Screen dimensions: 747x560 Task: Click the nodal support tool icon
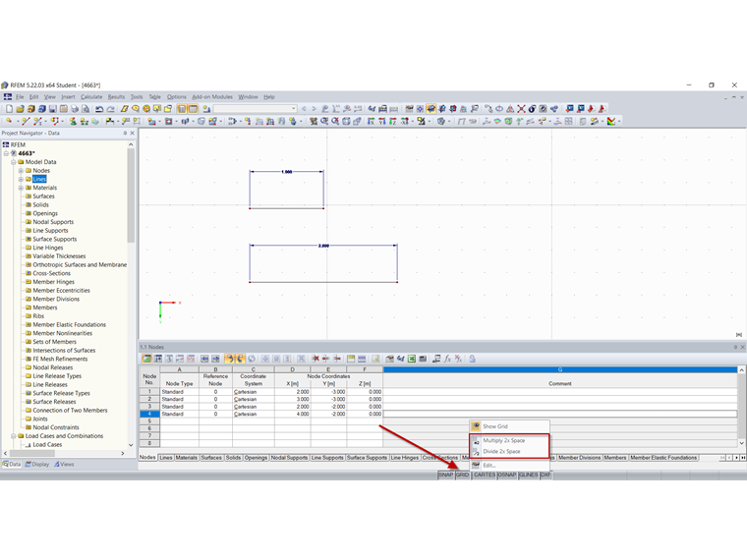click(x=73, y=122)
